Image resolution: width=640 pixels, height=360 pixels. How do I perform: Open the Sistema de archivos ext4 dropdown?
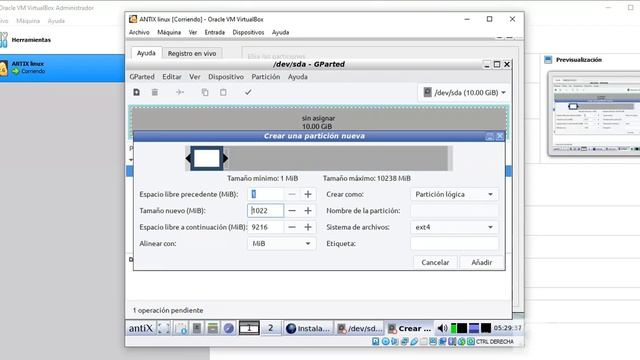tap(454, 227)
